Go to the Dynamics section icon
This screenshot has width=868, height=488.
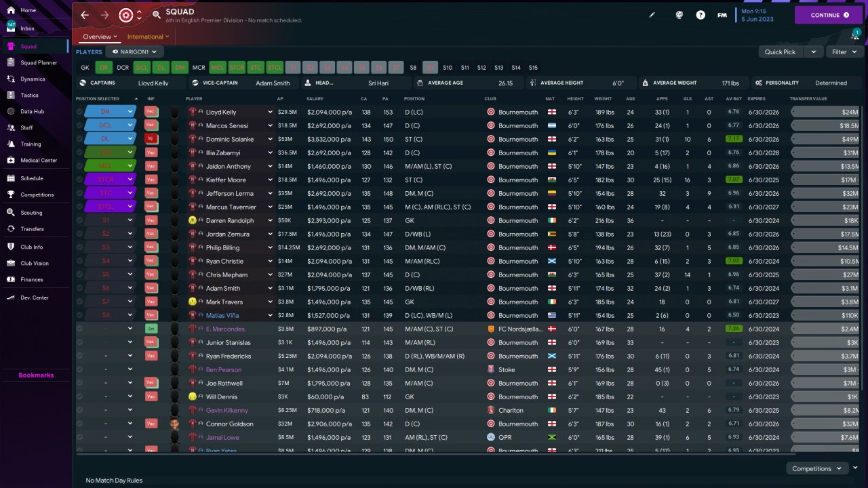tap(11, 79)
